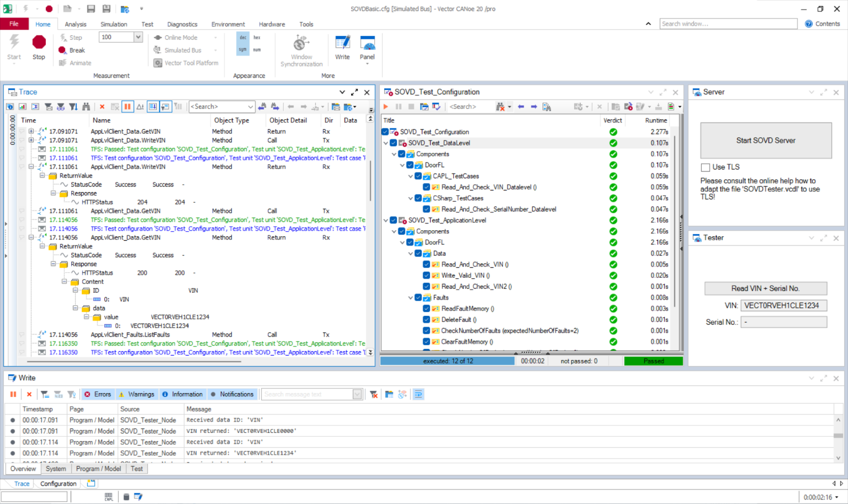Open the Trace window options chevron
848x504 pixels.
coord(342,92)
